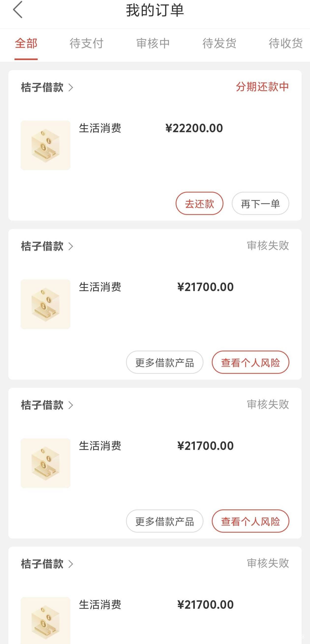The width and height of the screenshot is (310, 644).
Task: Expand third order's 桔子借款 chevron
Action: 71,405
